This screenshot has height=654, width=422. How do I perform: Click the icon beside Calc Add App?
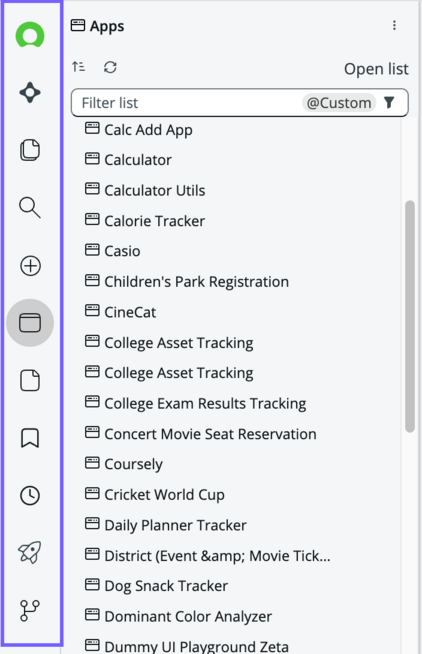click(x=92, y=128)
